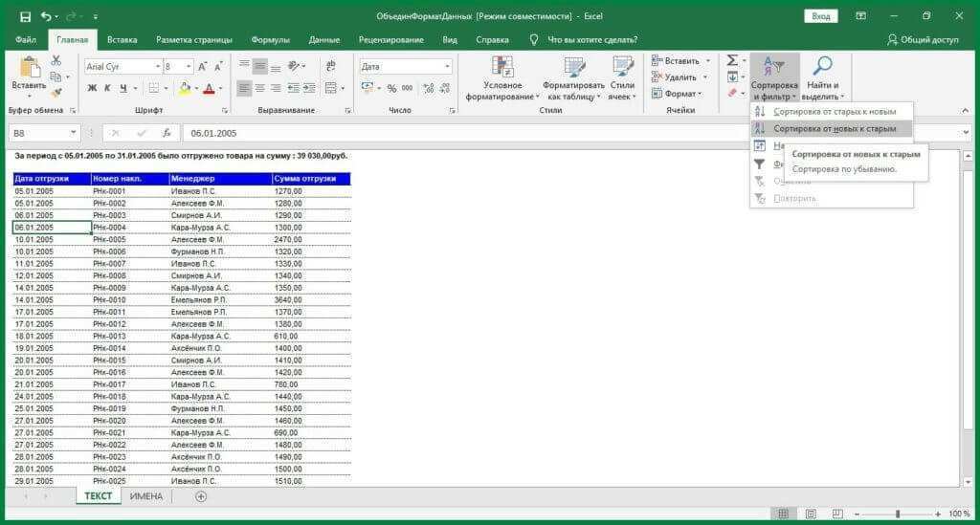Viewport: 980px width, 525px height.
Task: Click the AutoSum sigma icon
Action: (732, 60)
